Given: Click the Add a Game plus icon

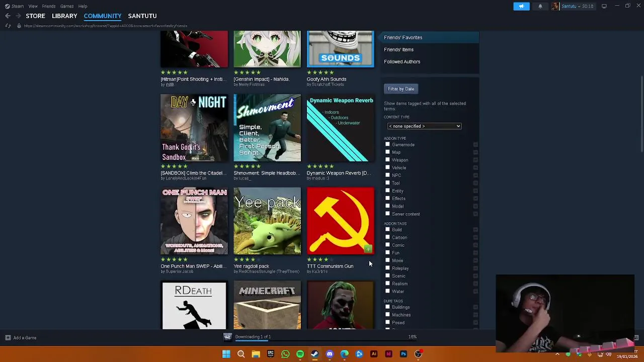Looking at the screenshot, I should pyautogui.click(x=8, y=338).
